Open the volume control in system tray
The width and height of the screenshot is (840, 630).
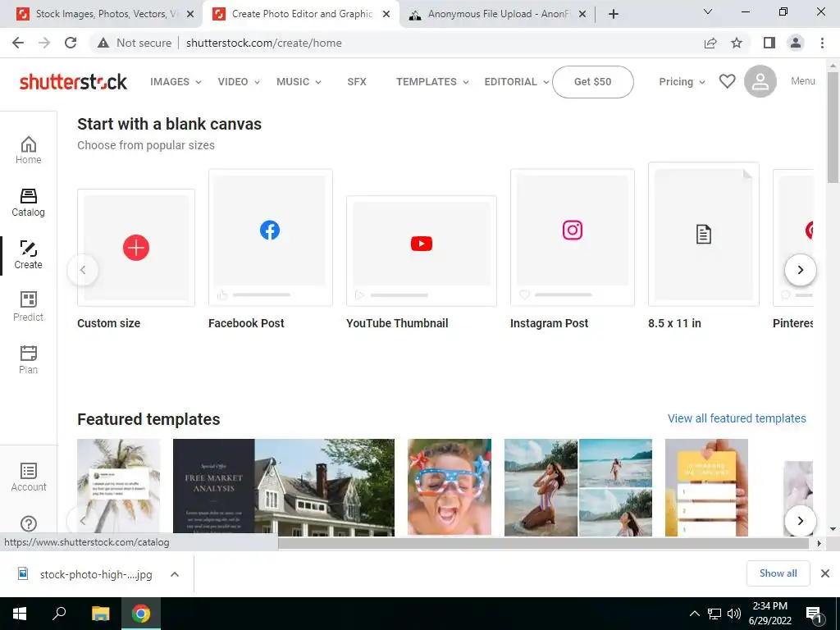[x=734, y=614]
